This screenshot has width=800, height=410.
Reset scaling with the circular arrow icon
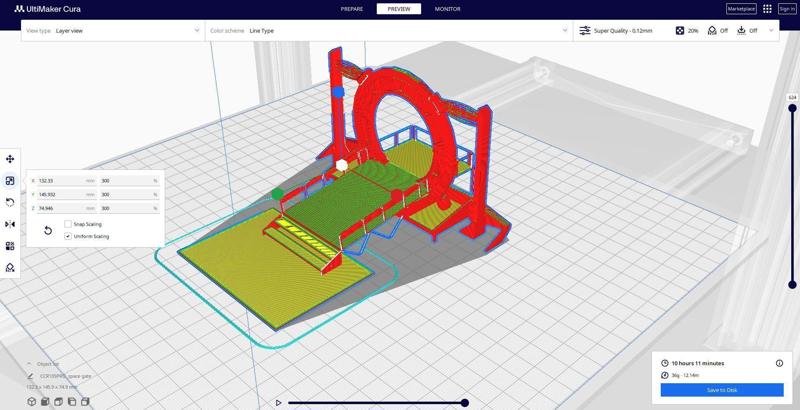[x=47, y=230]
